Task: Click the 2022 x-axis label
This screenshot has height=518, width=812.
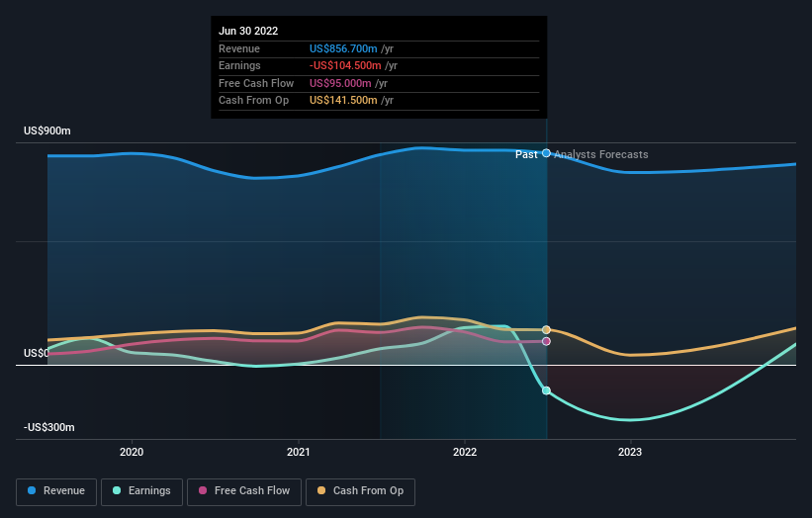Action: pos(465,453)
